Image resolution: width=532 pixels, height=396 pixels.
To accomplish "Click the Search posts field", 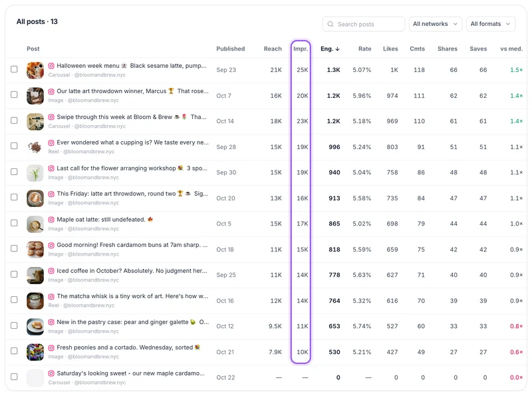I will (363, 24).
